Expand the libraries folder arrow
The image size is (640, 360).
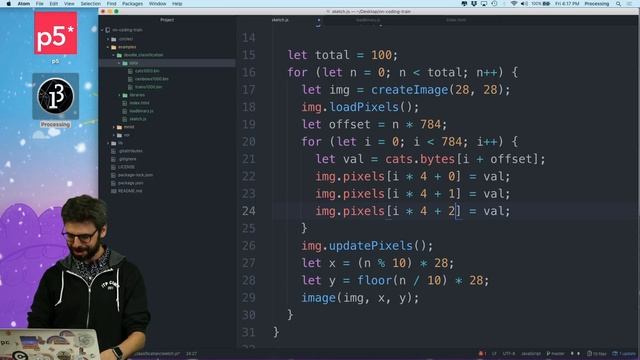point(120,95)
